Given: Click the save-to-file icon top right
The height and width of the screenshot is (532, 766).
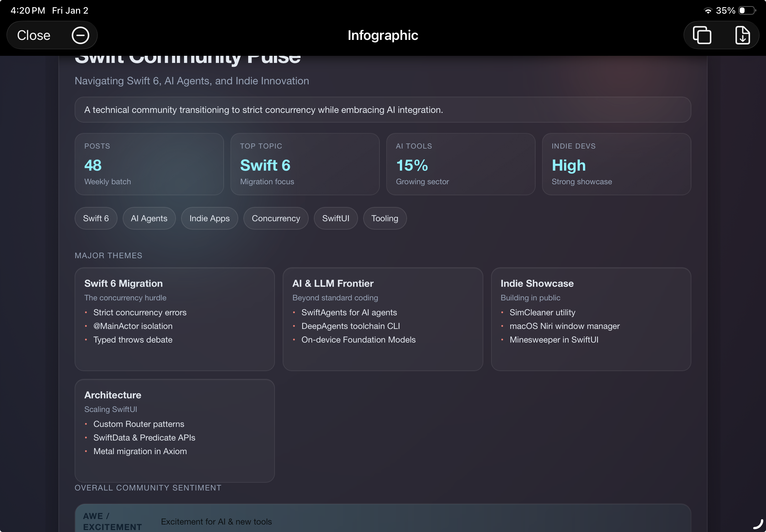Looking at the screenshot, I should (743, 35).
